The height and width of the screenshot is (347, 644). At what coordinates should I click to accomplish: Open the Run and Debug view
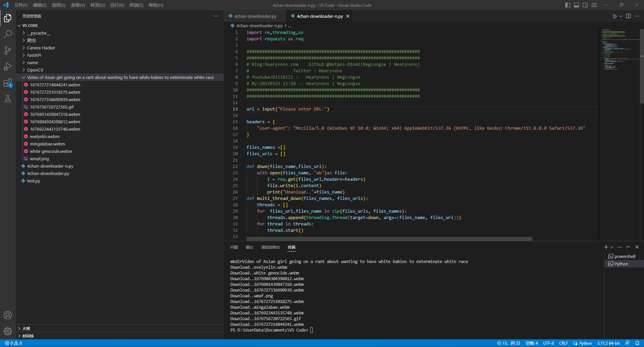point(8,66)
